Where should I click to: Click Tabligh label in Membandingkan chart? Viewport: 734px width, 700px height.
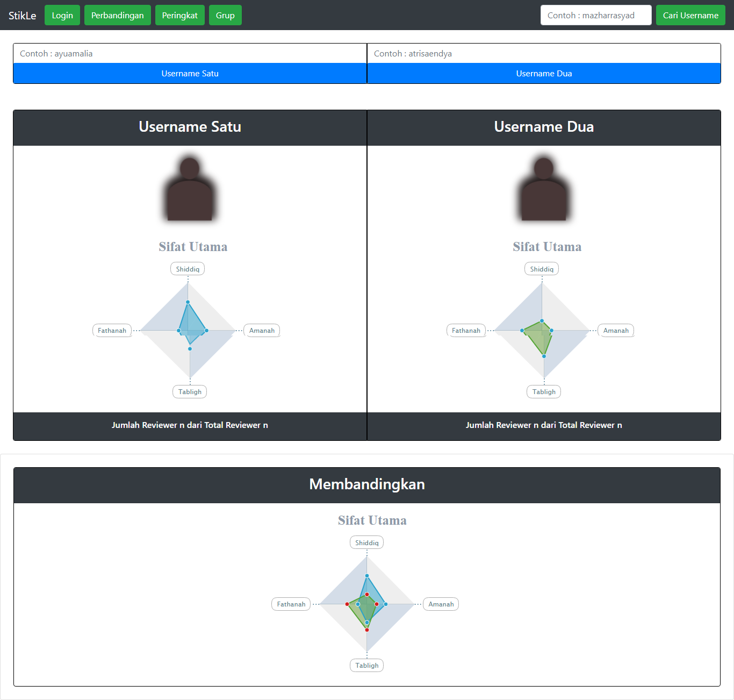[367, 665]
